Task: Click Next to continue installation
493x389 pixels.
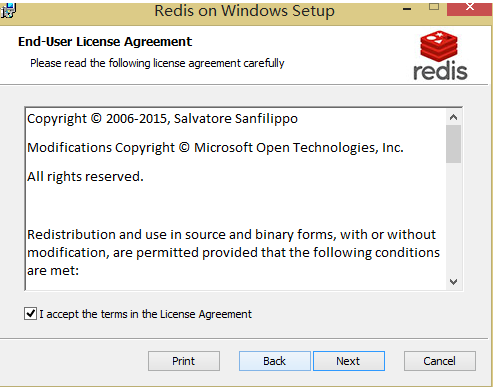Action: pyautogui.click(x=349, y=361)
